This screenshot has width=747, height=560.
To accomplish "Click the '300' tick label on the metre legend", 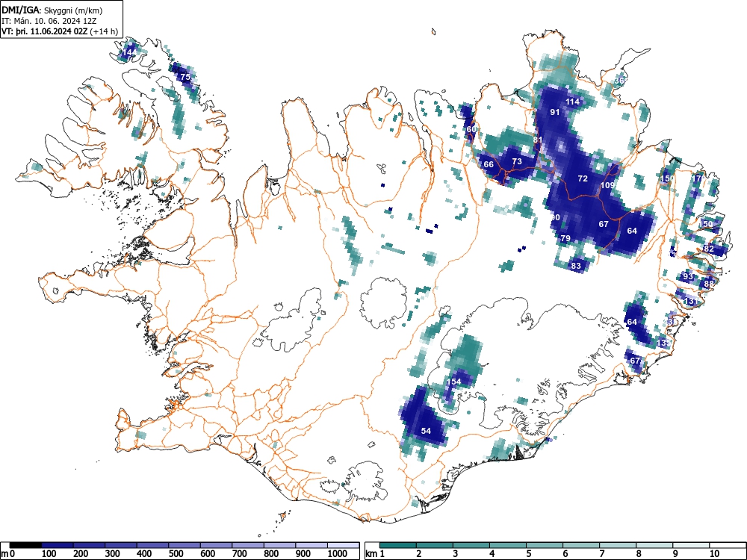I will 113,554.
